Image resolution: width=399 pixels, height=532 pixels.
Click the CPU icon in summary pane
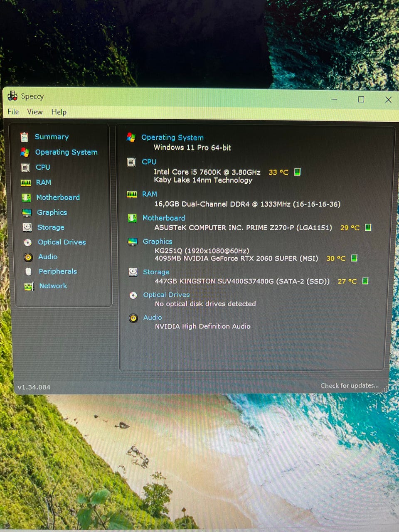(131, 162)
